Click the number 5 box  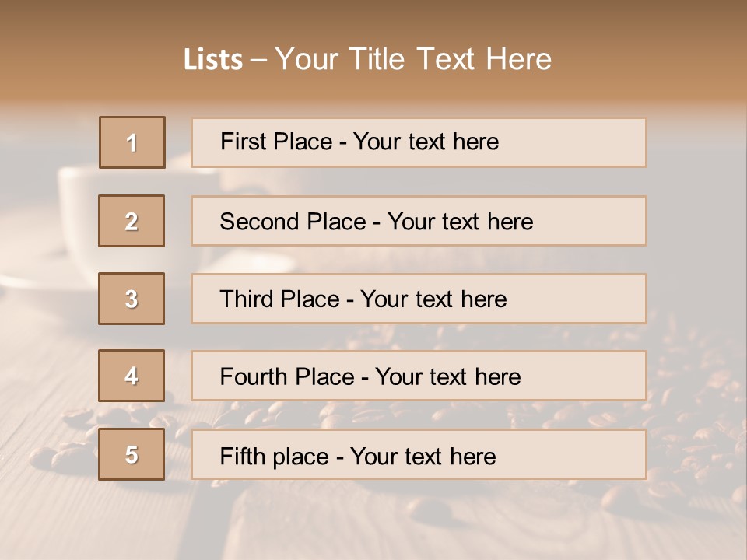click(x=132, y=454)
